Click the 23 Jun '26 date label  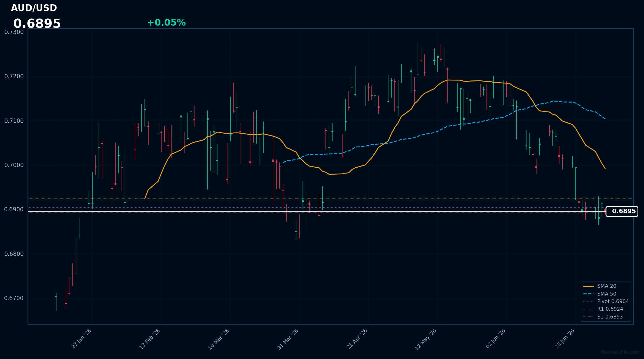click(x=565, y=339)
